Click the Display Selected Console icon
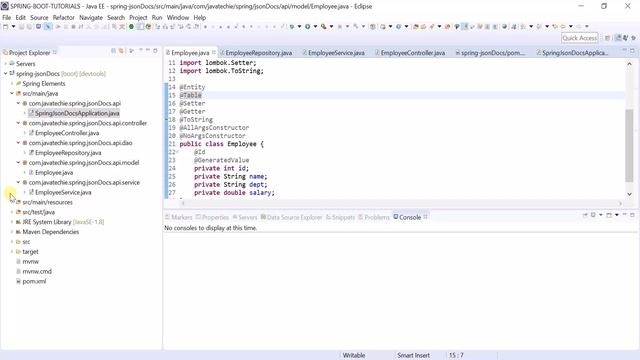The image size is (640, 360). (x=593, y=215)
